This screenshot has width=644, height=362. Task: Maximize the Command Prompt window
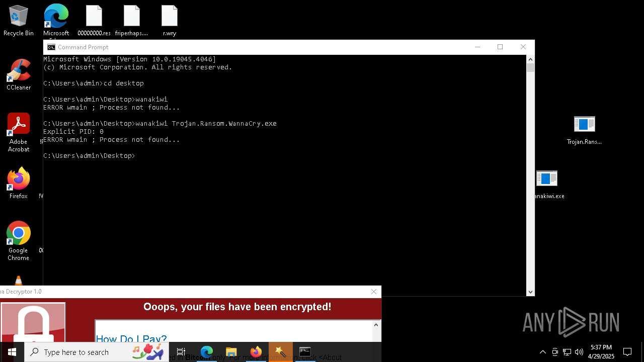click(500, 47)
